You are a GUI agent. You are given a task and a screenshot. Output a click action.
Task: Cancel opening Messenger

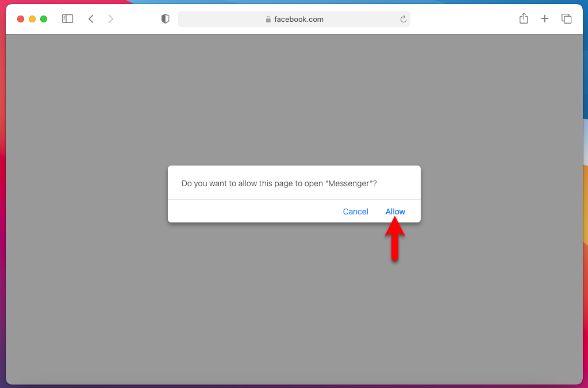tap(355, 212)
